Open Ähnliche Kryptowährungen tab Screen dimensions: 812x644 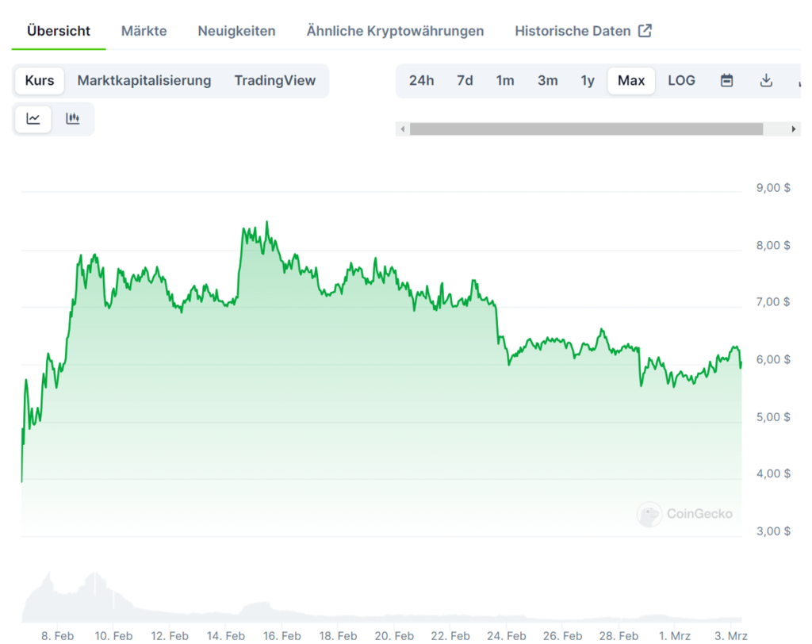coord(395,31)
